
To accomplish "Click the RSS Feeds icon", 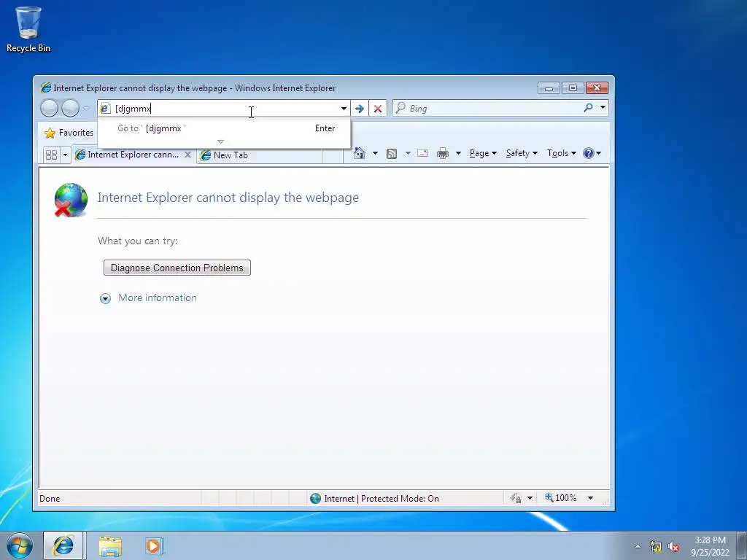I will click(392, 153).
